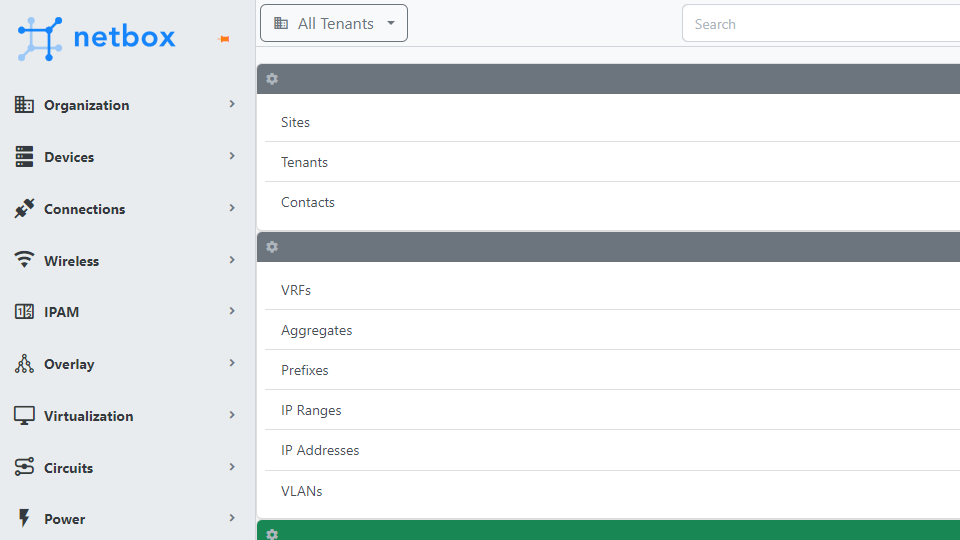This screenshot has width=960, height=540.
Task: Click the Virtualization monitor icon
Action: pyautogui.click(x=24, y=416)
